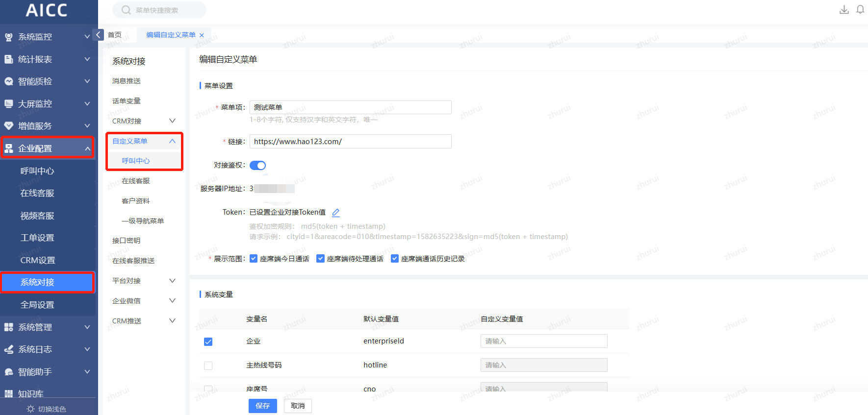The image size is (868, 415).
Task: Expand 系统管理 menu chevron
Action: [87, 327]
